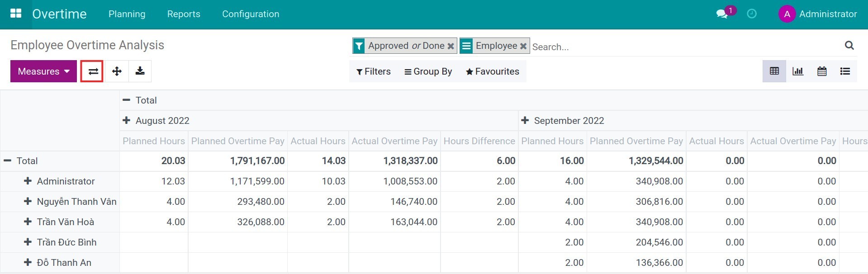Image resolution: width=868 pixels, height=274 pixels.
Task: Click the total hours 20.03 cell
Action: click(x=154, y=161)
